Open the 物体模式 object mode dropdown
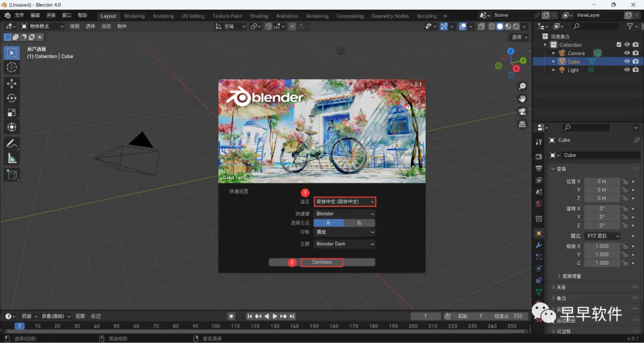644x343 pixels. 42,26
